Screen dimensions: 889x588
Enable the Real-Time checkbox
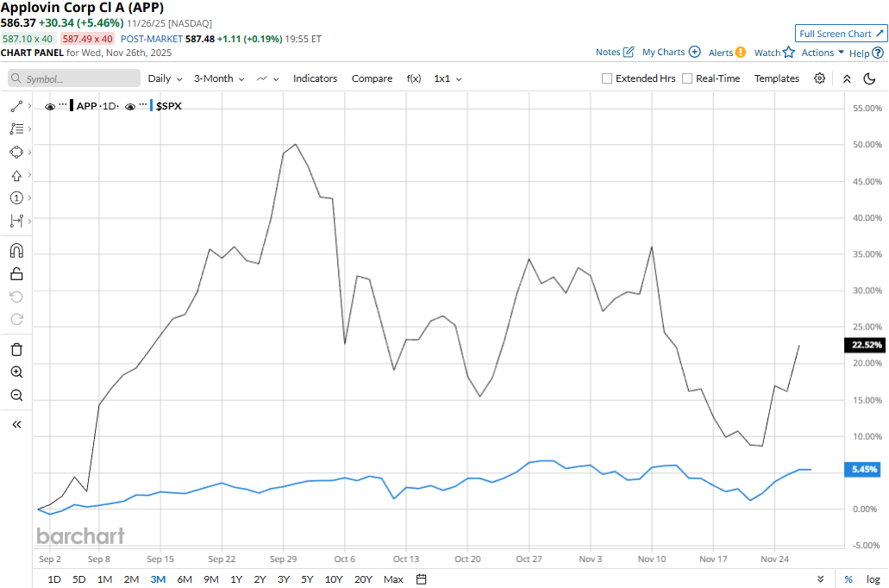click(687, 78)
